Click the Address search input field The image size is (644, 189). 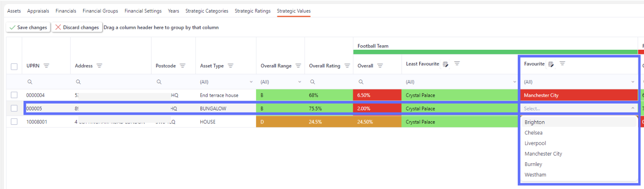111,82
